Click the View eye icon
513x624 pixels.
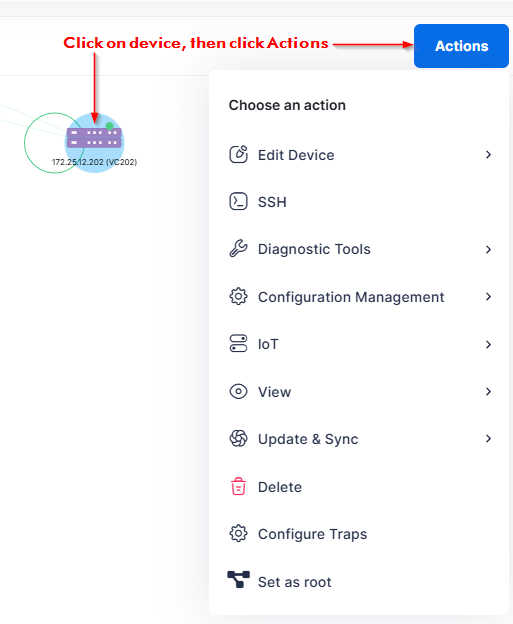pos(238,392)
